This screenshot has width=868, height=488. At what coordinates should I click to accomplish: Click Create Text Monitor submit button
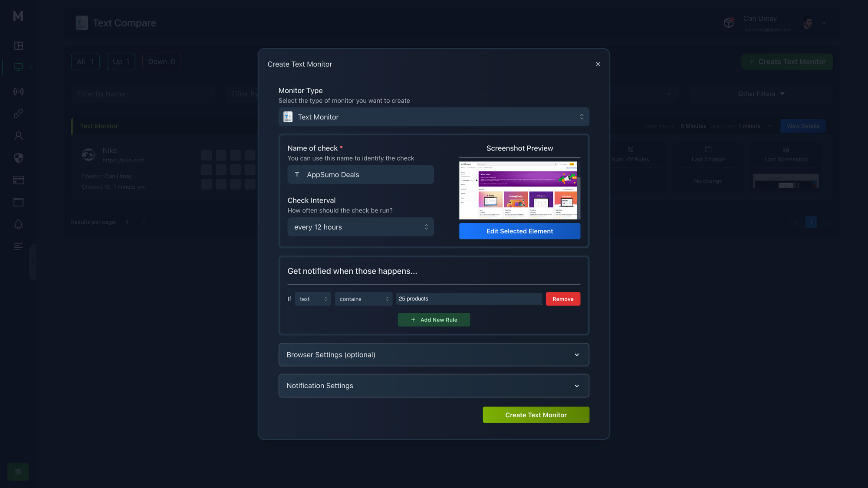tap(536, 414)
